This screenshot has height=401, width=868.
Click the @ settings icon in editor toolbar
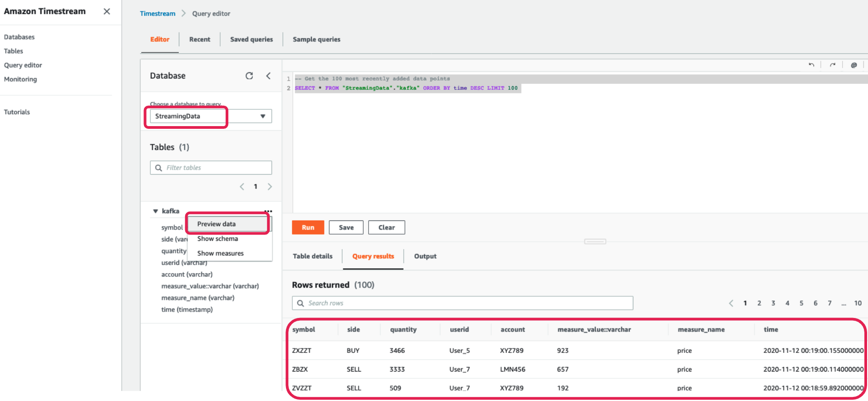click(x=854, y=65)
